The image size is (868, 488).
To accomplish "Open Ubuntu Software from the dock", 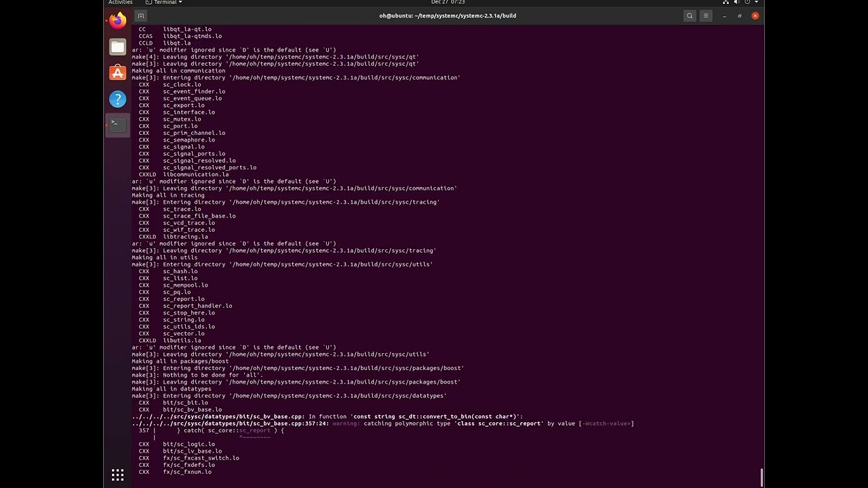I will click(x=117, y=73).
